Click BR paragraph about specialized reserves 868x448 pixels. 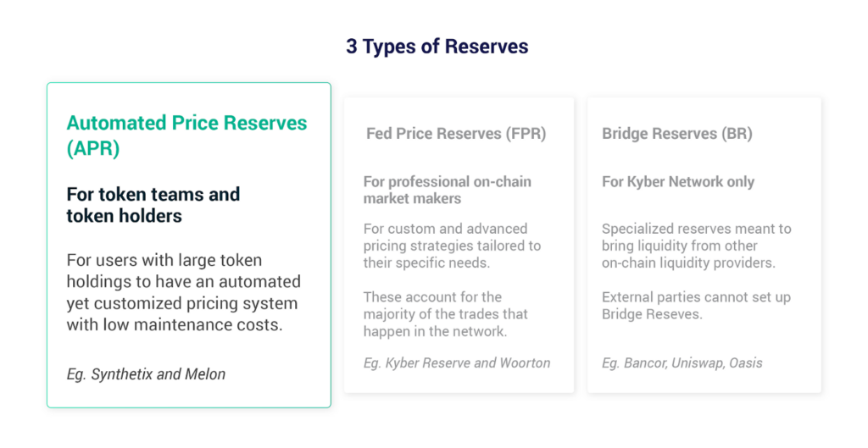[697, 246]
